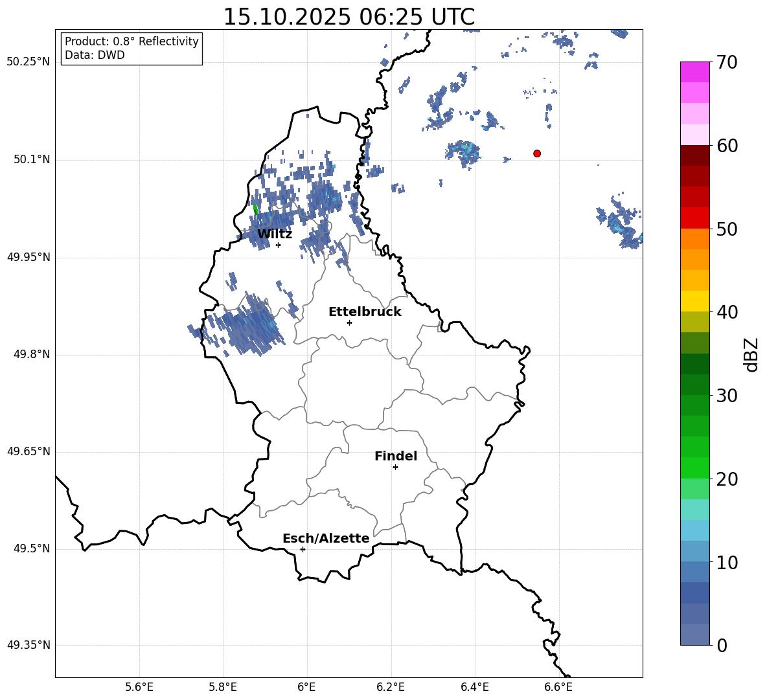Image resolution: width=767 pixels, height=700 pixels.
Task: Click the colorbar tick label 30
Action: [x=727, y=396]
